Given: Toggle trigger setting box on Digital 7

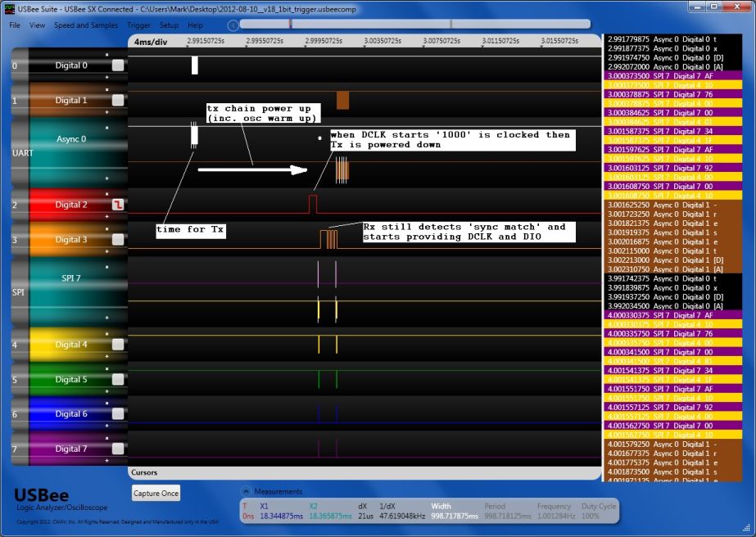Looking at the screenshot, I should click(x=118, y=449).
